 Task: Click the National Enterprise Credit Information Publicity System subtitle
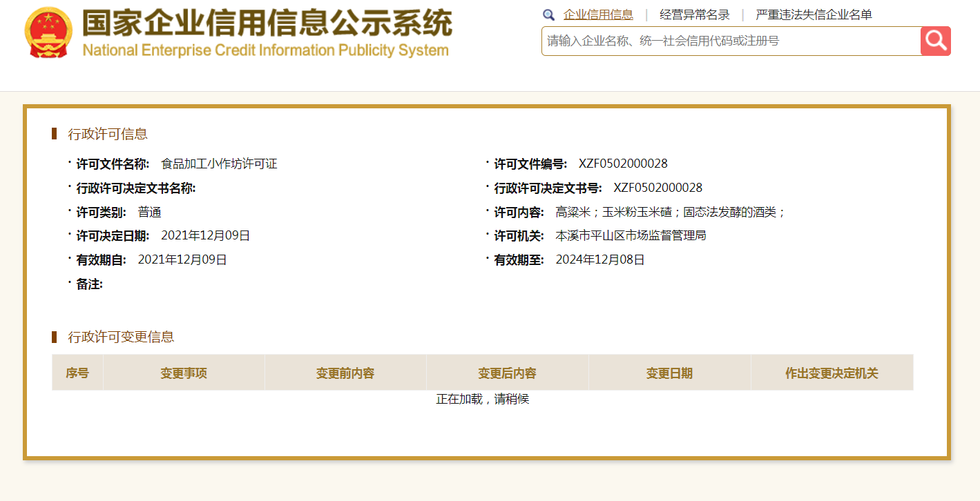[x=265, y=50]
